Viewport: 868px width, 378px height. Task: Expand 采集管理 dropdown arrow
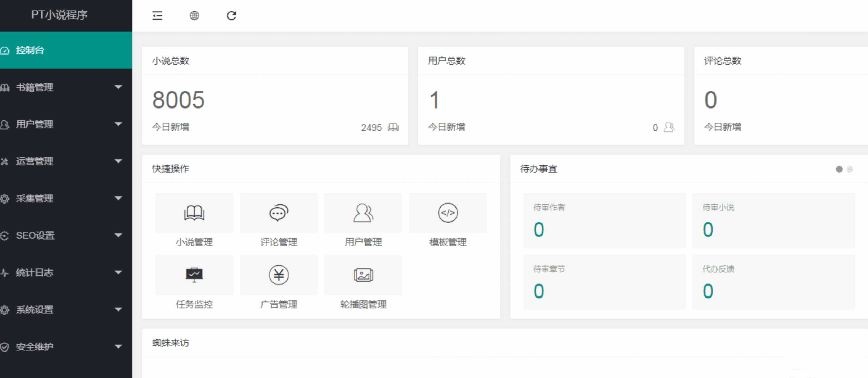click(118, 199)
